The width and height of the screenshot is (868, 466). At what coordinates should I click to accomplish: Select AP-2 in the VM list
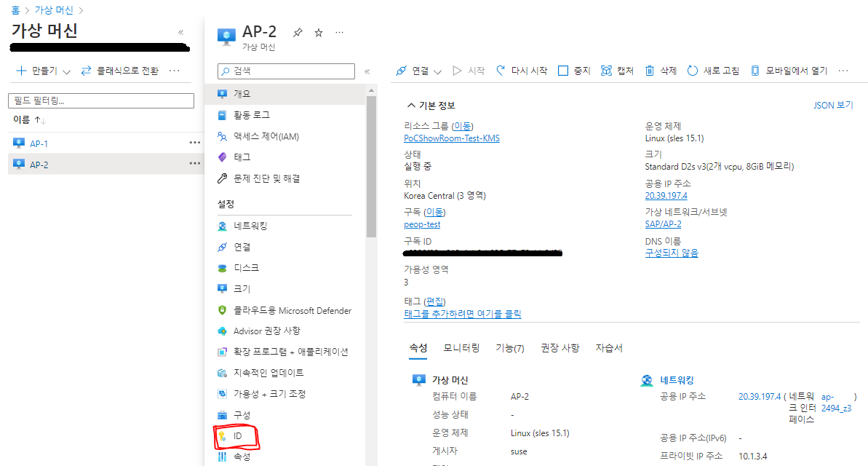39,165
